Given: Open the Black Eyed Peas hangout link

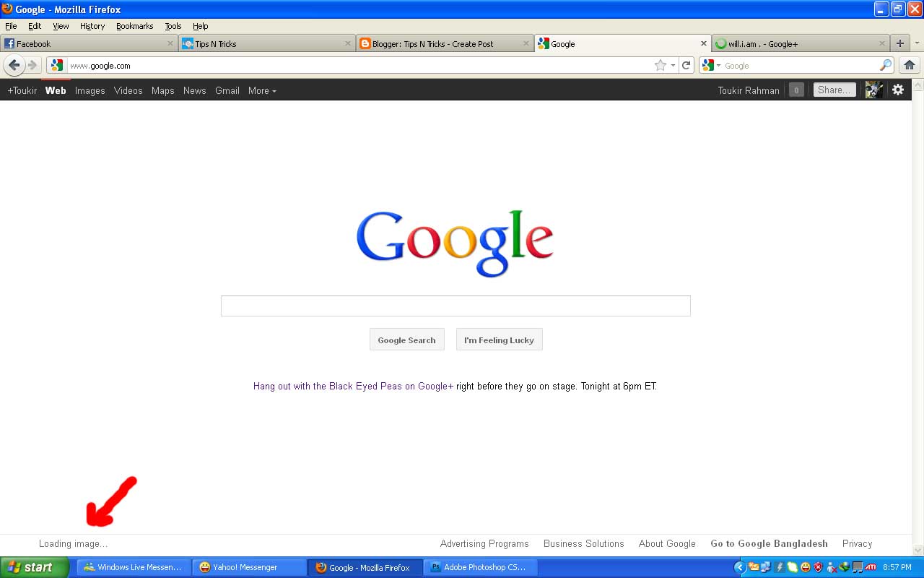Looking at the screenshot, I should pyautogui.click(x=353, y=386).
